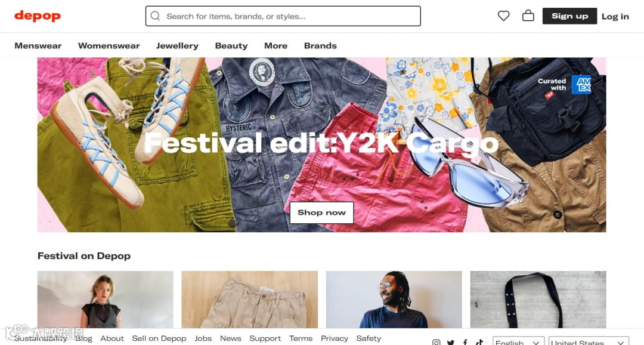Open Depop's Facebook page icon
Screen dimensions: 644x345
pos(465,342)
